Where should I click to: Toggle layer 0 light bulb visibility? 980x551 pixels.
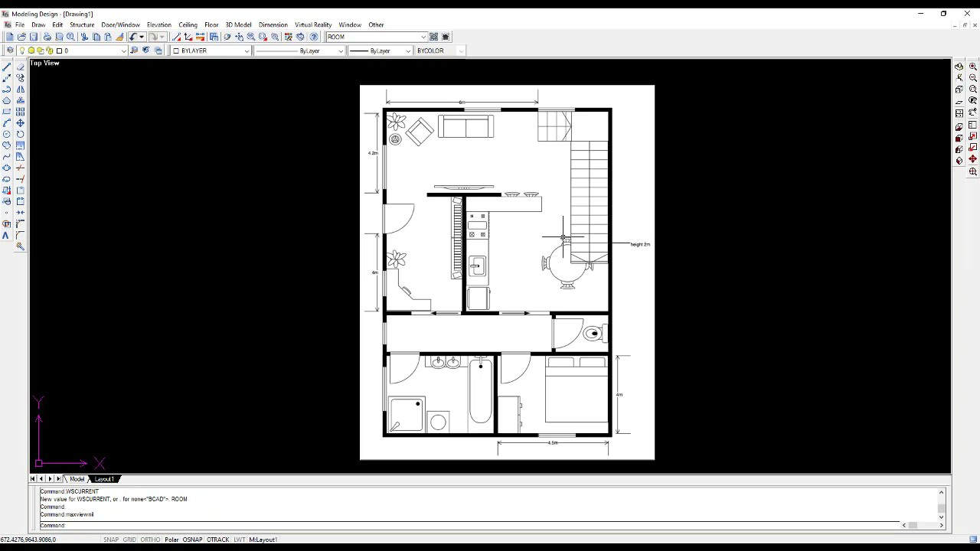click(22, 51)
